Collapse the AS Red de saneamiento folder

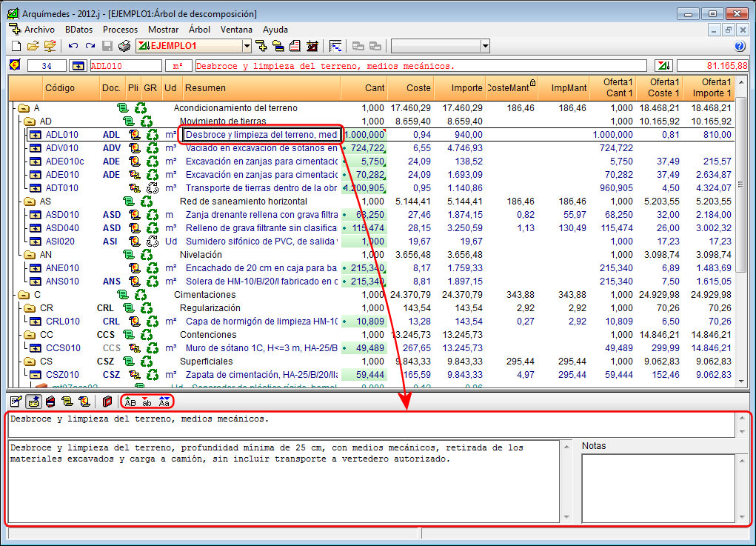point(30,202)
